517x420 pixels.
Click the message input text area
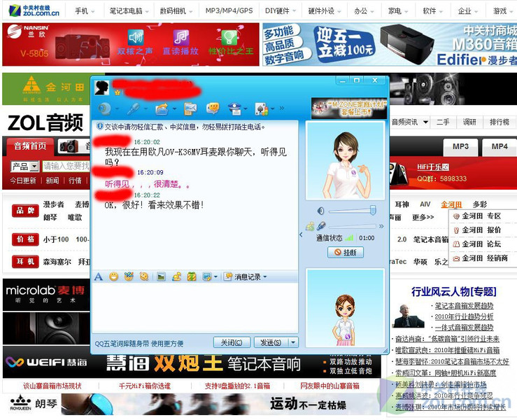click(x=195, y=307)
